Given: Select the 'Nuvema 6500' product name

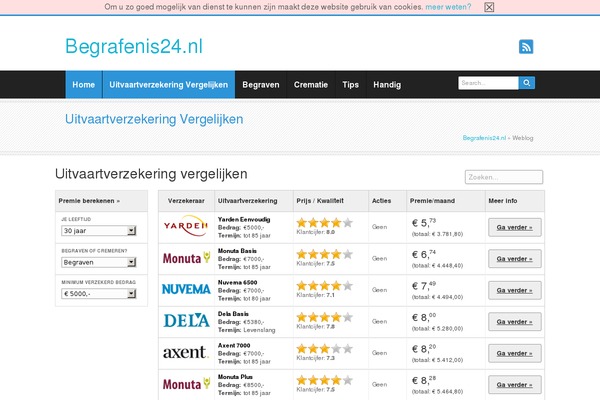Looking at the screenshot, I should pos(237,282).
